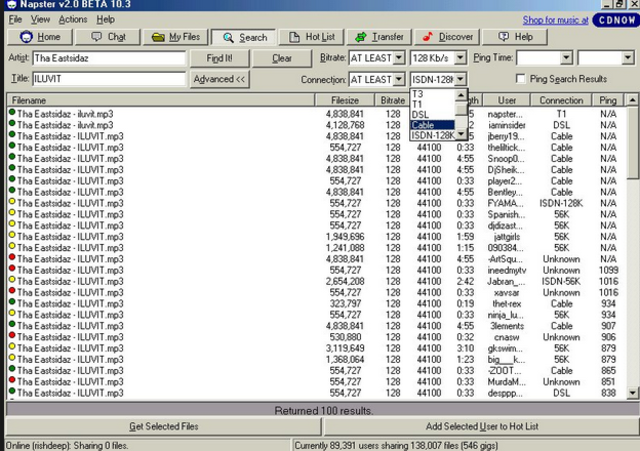This screenshot has width=640, height=451.
Task: Select the iluvit.mp3 result from iaminsider
Action: (316, 125)
